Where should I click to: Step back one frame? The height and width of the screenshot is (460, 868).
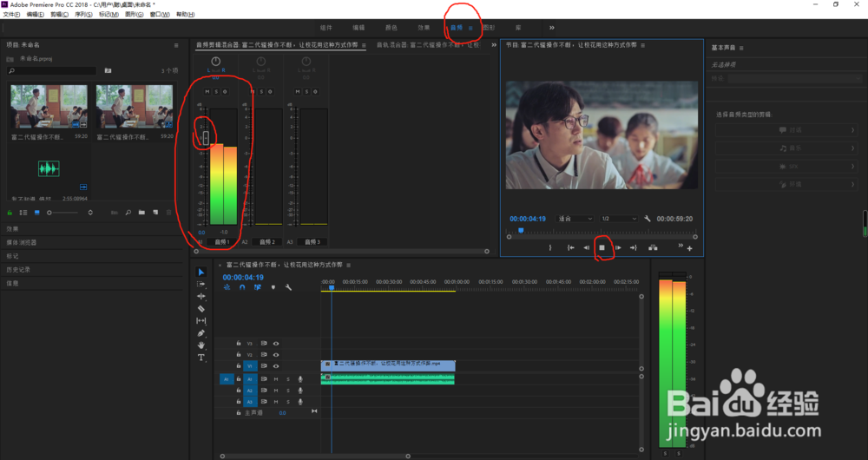(x=586, y=247)
